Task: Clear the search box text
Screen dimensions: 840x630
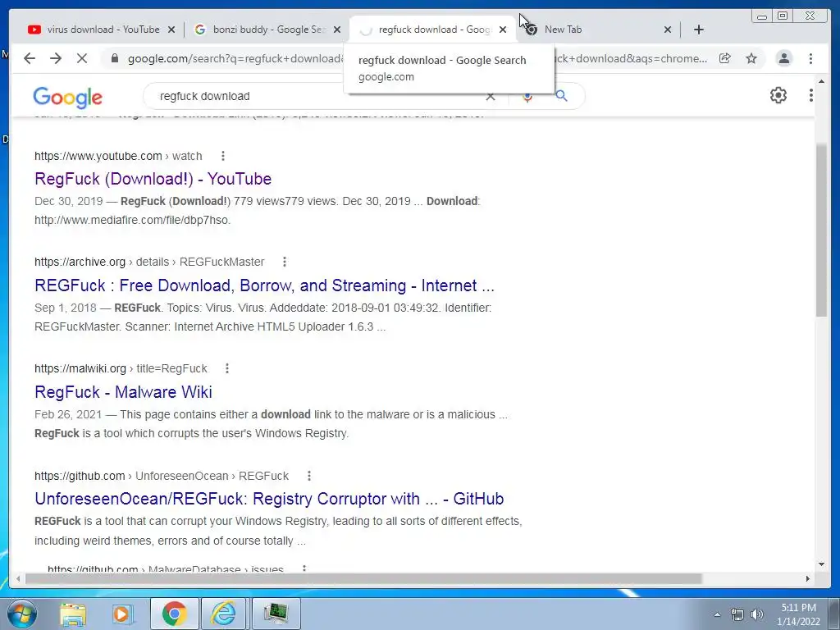Action: (491, 97)
